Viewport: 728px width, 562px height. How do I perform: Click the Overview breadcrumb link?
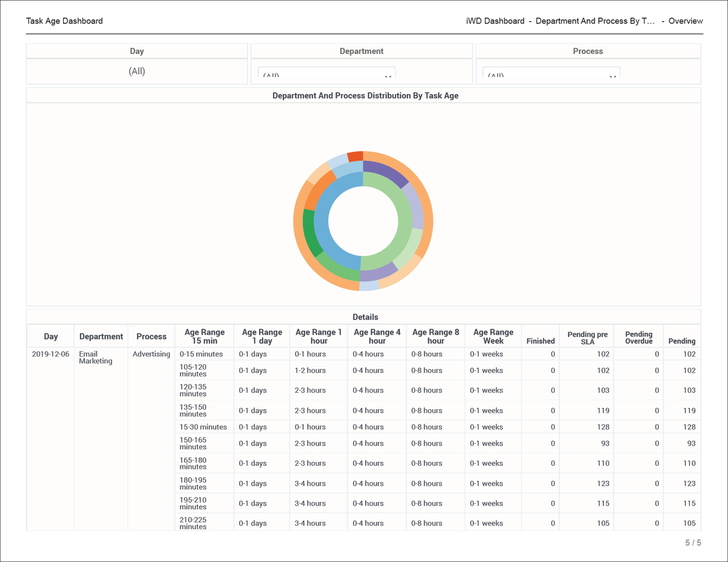[686, 21]
